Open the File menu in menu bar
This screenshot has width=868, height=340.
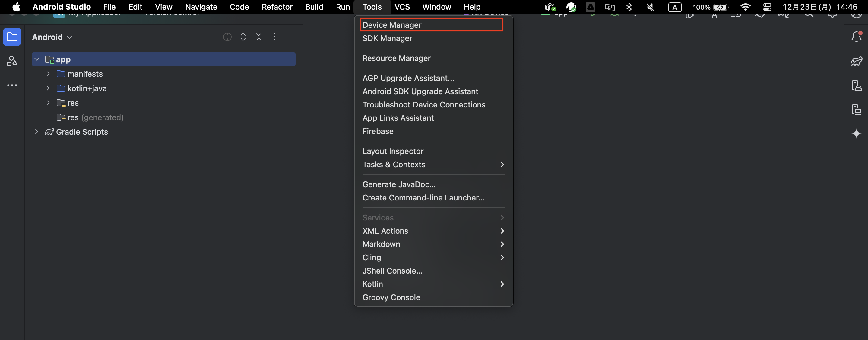109,7
